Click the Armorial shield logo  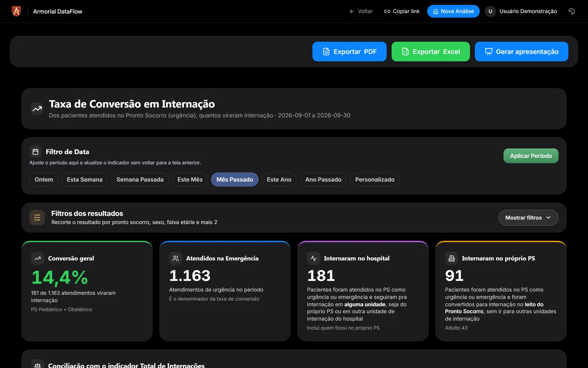tap(16, 11)
